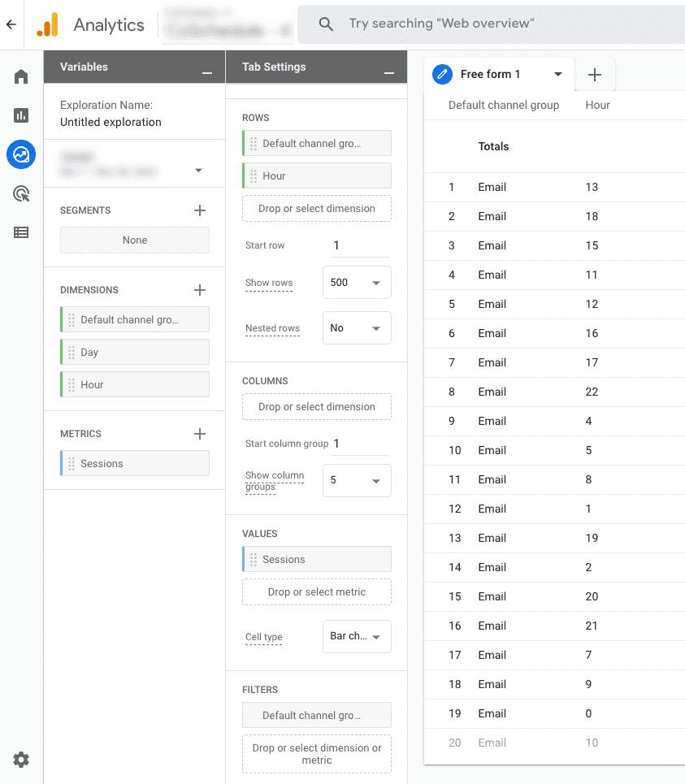Open the Nested rows dropdown
The image size is (685, 784).
pyautogui.click(x=356, y=327)
